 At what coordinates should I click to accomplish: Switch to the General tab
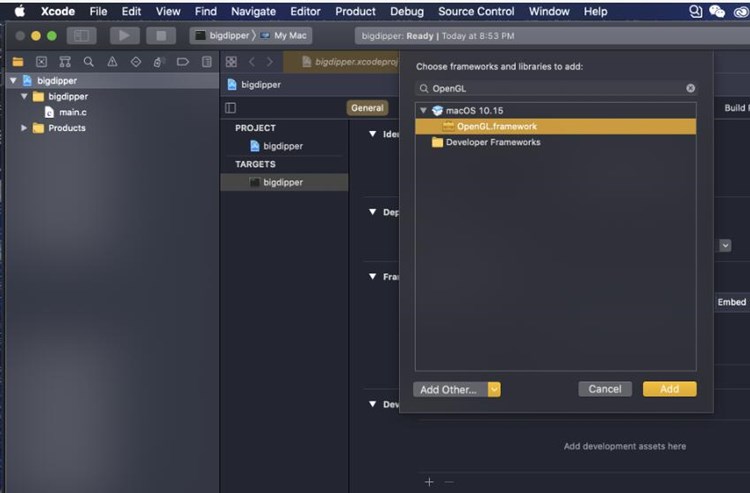click(x=367, y=108)
